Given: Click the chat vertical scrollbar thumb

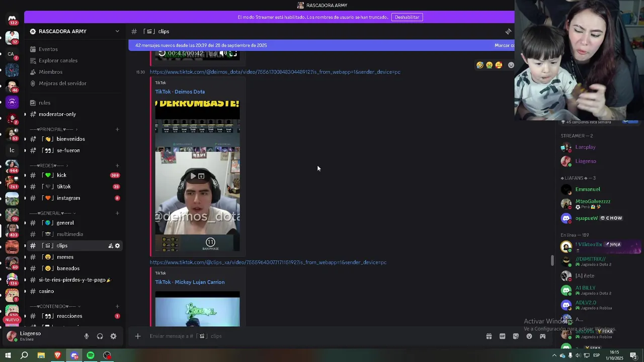Looking at the screenshot, I should tap(552, 261).
